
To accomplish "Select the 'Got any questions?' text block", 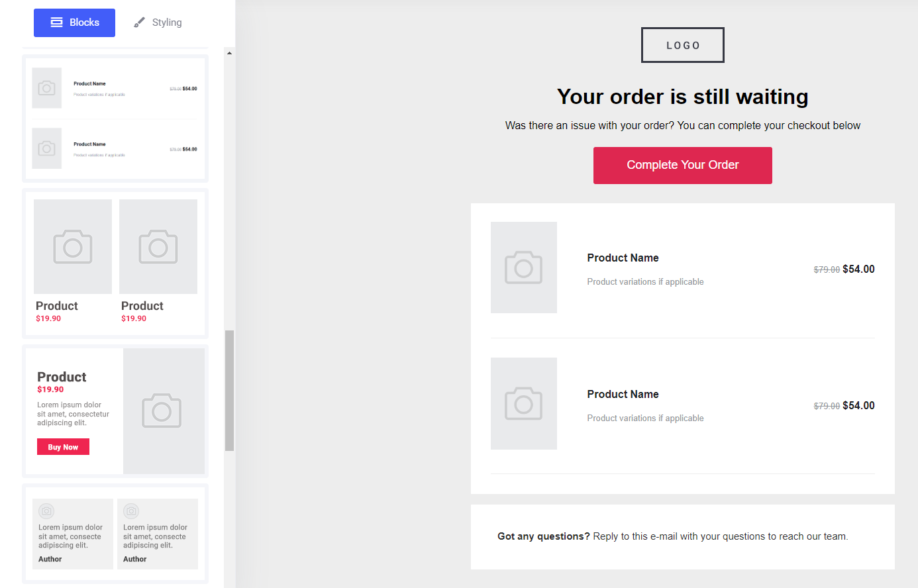I will pos(672,536).
